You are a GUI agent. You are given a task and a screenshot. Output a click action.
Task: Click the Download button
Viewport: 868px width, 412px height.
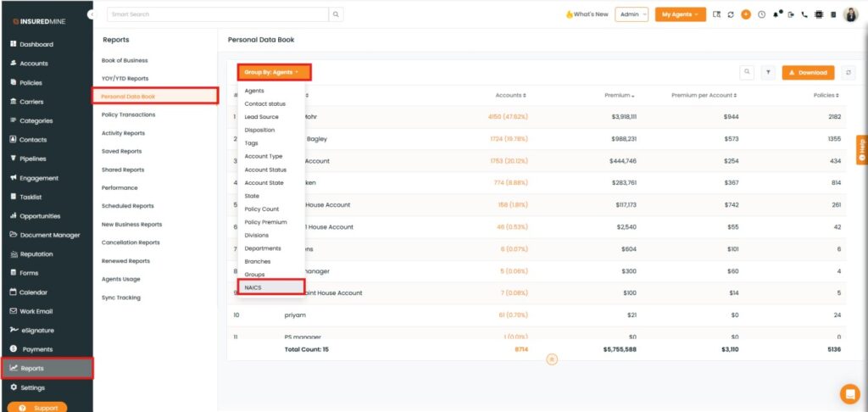(808, 73)
